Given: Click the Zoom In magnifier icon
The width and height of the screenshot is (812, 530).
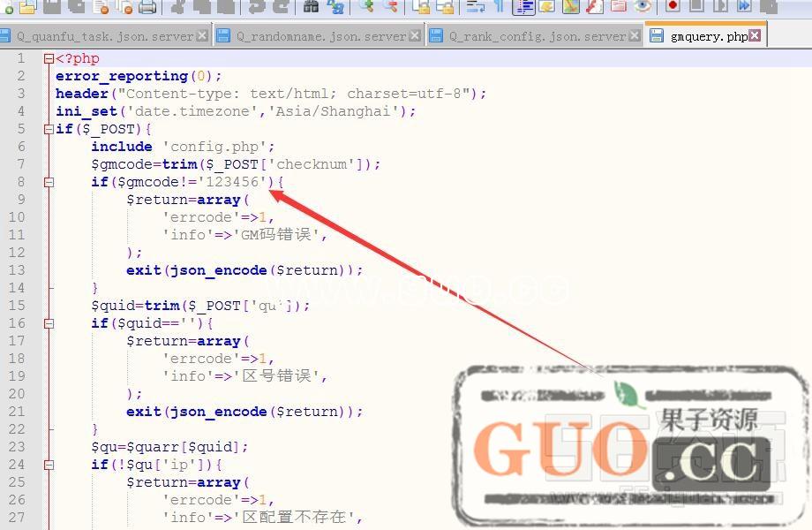Looking at the screenshot, I should click(x=367, y=7).
